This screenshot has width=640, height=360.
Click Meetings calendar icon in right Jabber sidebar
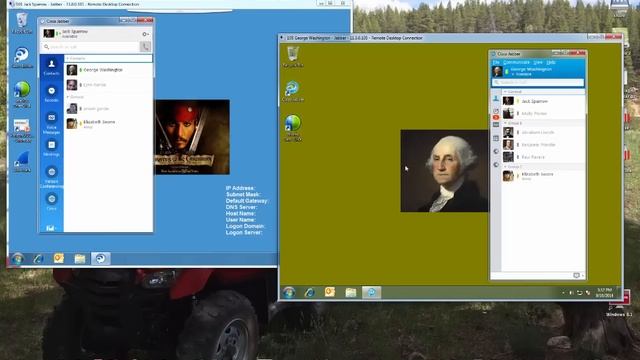tap(496, 138)
